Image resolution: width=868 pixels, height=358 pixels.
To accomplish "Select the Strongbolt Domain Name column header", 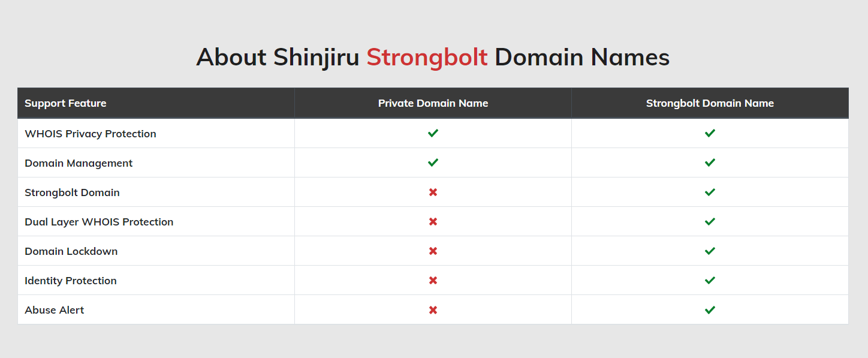I will pyautogui.click(x=710, y=103).
